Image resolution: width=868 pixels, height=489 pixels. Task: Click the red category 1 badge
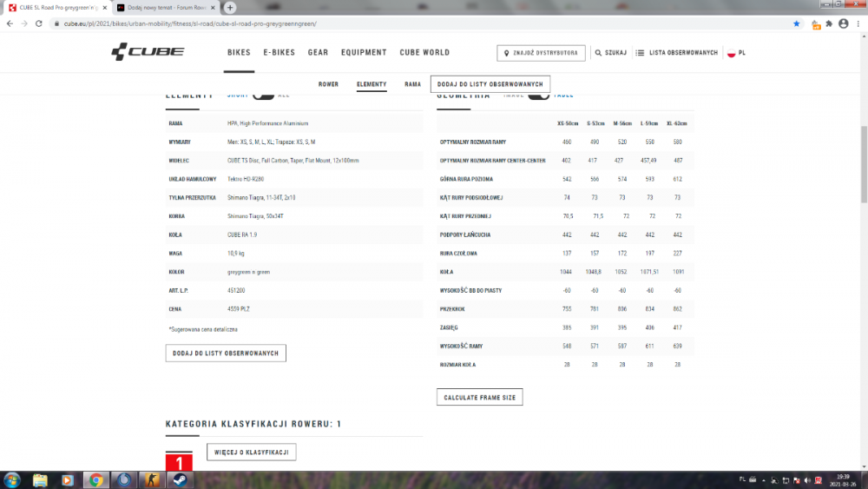pos(179,462)
